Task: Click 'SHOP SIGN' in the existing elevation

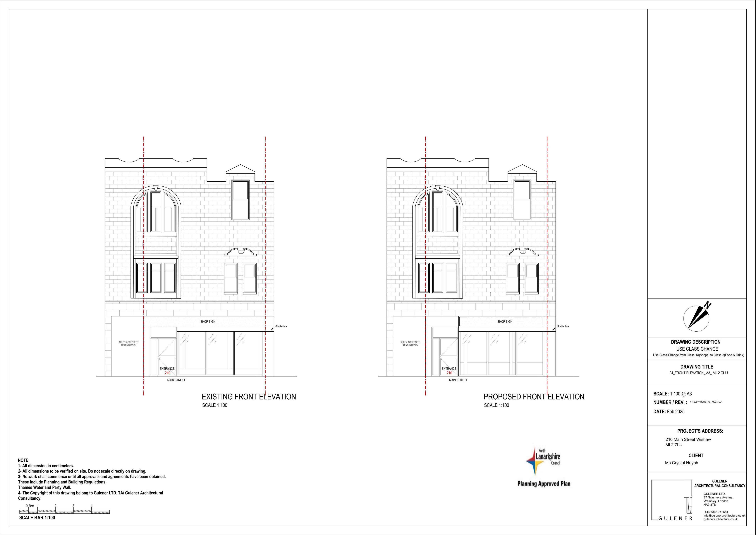Action: (208, 321)
